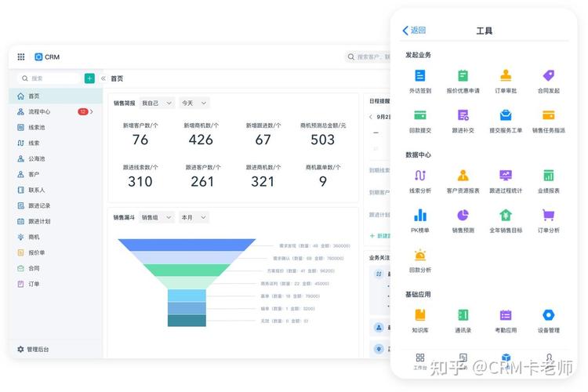The width and height of the screenshot is (588, 392).
Task: Select 报价单 in the sidebar
Action: [56, 252]
